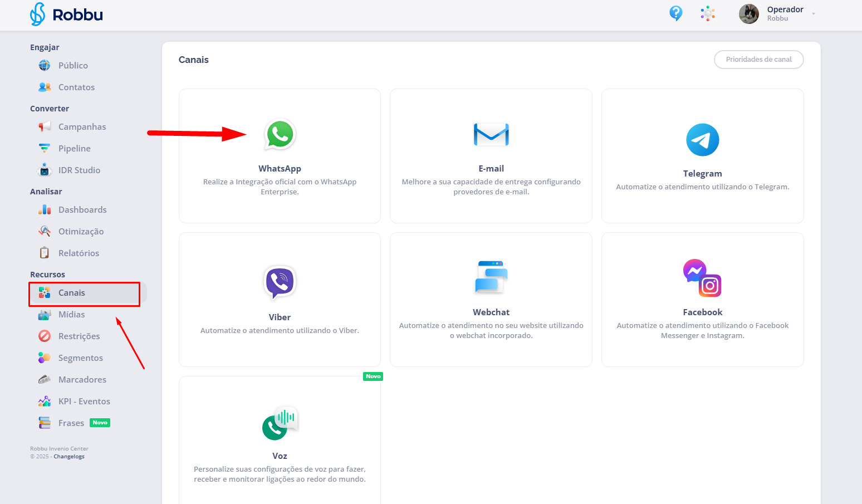Select KPI - Eventos in sidebar
Image resolution: width=862 pixels, height=504 pixels.
pyautogui.click(x=84, y=402)
